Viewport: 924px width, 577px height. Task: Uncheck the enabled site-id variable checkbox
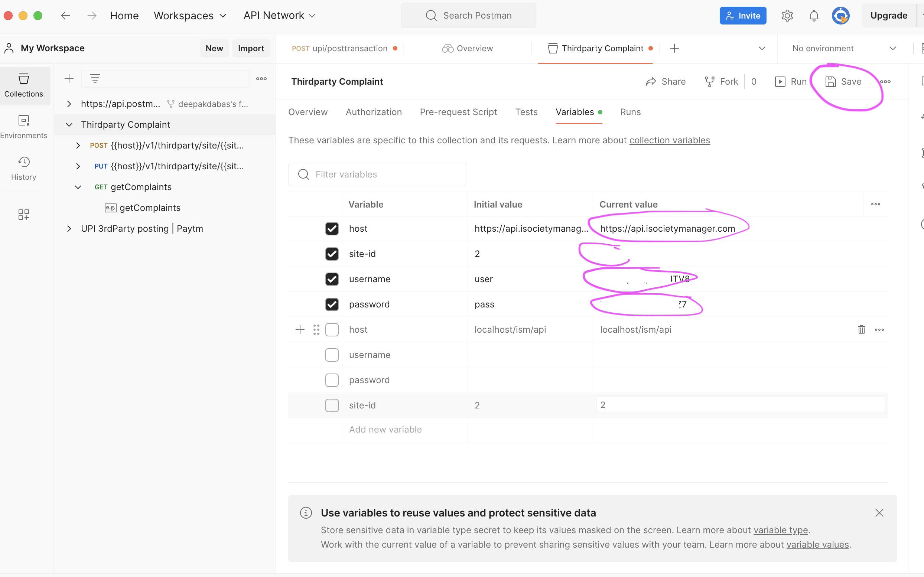click(332, 254)
